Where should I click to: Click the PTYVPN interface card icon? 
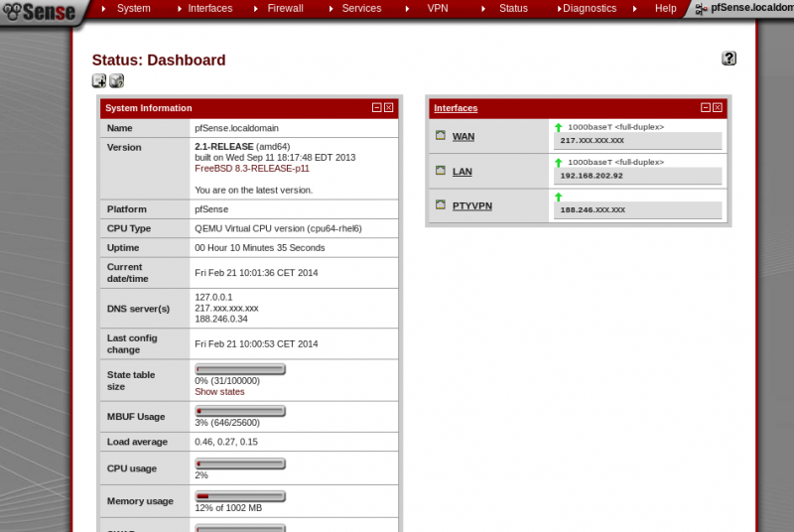click(x=441, y=204)
